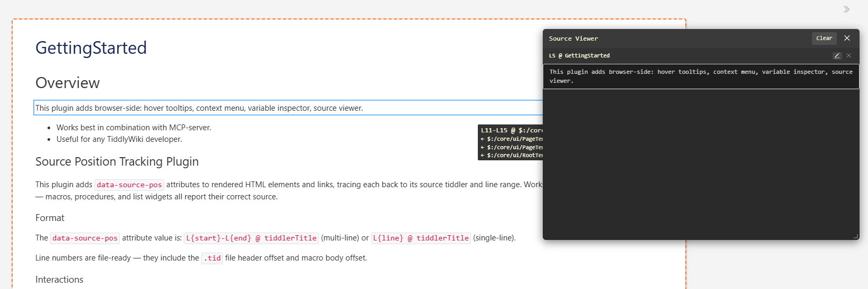
Task: Close the Source Viewer panel
Action: click(847, 38)
